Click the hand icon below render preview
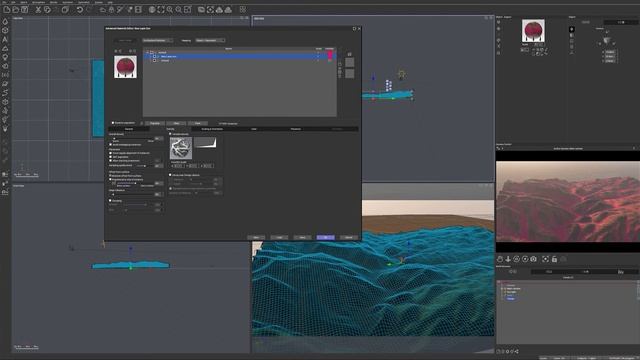The height and width of the screenshot is (360, 640). coord(500,259)
